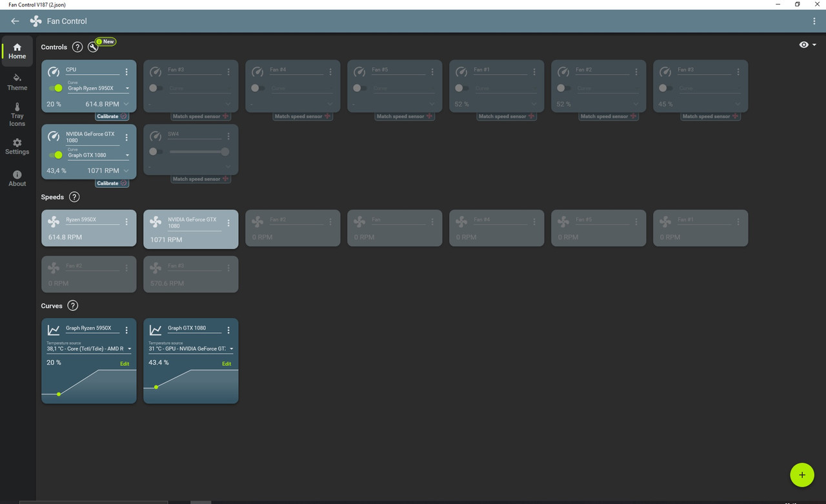This screenshot has width=826, height=504.
Task: Enable the Fan #4 control toggle
Action: (258, 88)
